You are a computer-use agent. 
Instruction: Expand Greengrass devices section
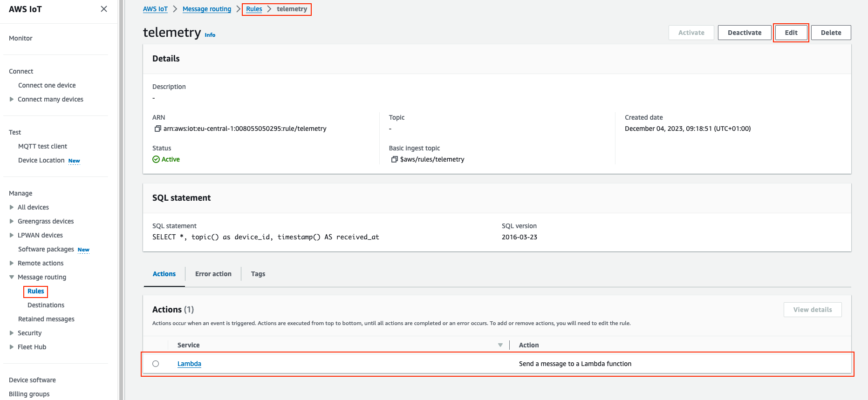[x=12, y=221]
